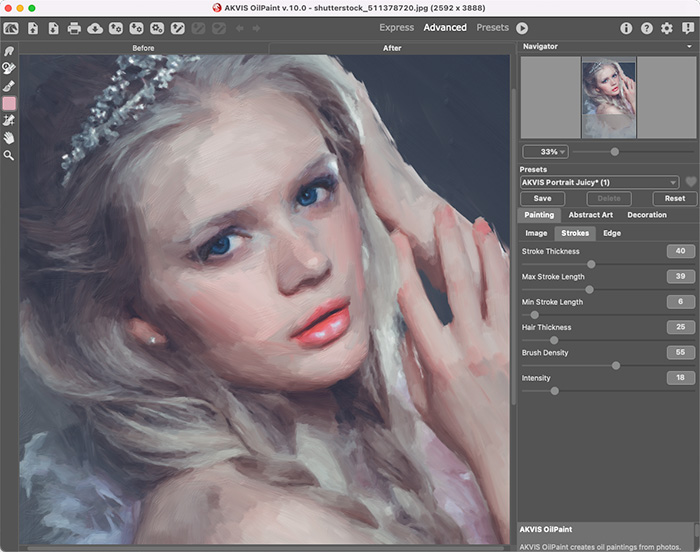
Task: Click the question mark help icon
Action: tap(646, 28)
